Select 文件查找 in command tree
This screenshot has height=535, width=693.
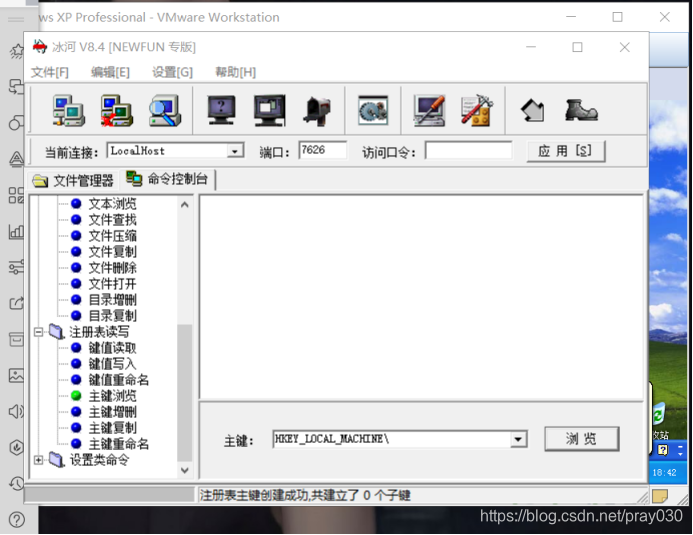tap(112, 220)
